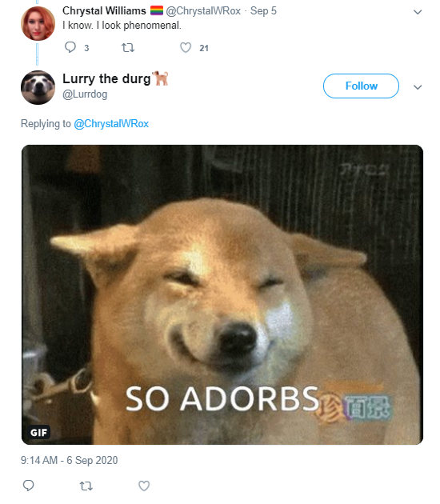Open the Chrystal Williams display name
440x504 pixels.
(104, 10)
